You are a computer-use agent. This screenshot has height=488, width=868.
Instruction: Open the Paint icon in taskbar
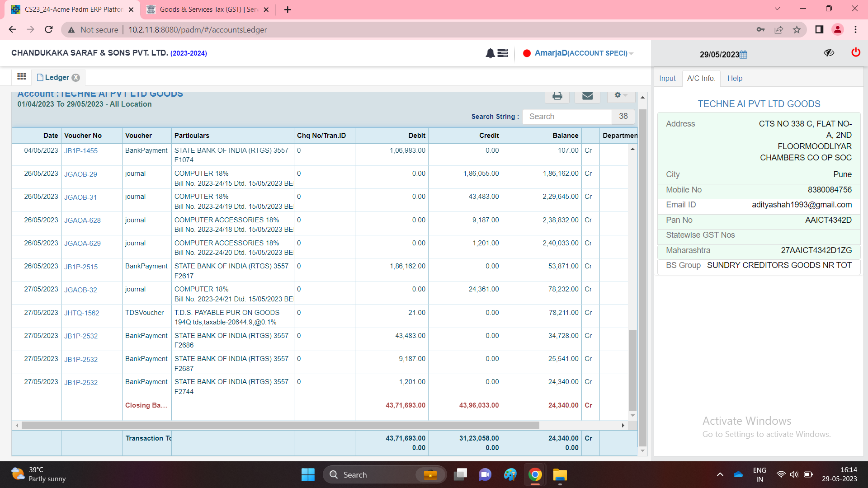click(x=510, y=474)
